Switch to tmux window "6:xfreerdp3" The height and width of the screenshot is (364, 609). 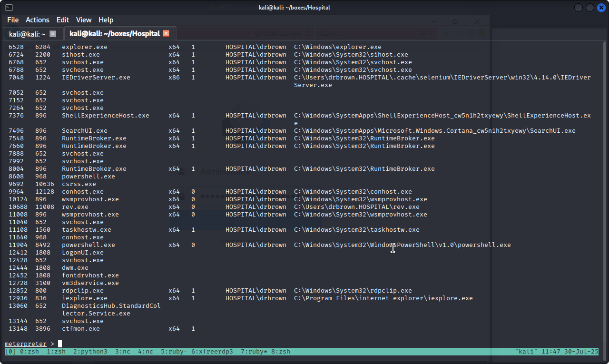pos(212,352)
